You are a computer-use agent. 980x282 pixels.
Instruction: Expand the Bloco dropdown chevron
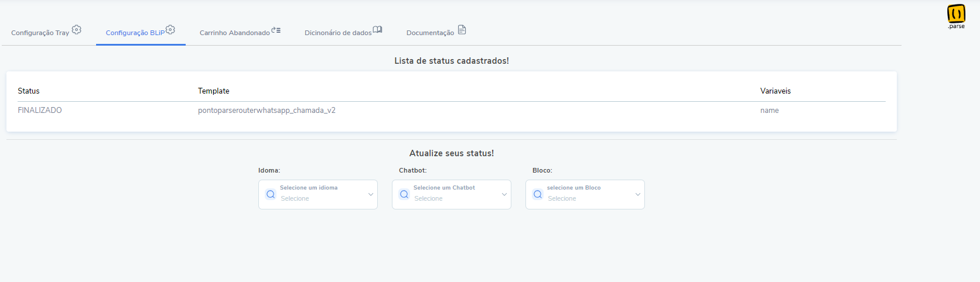(638, 194)
